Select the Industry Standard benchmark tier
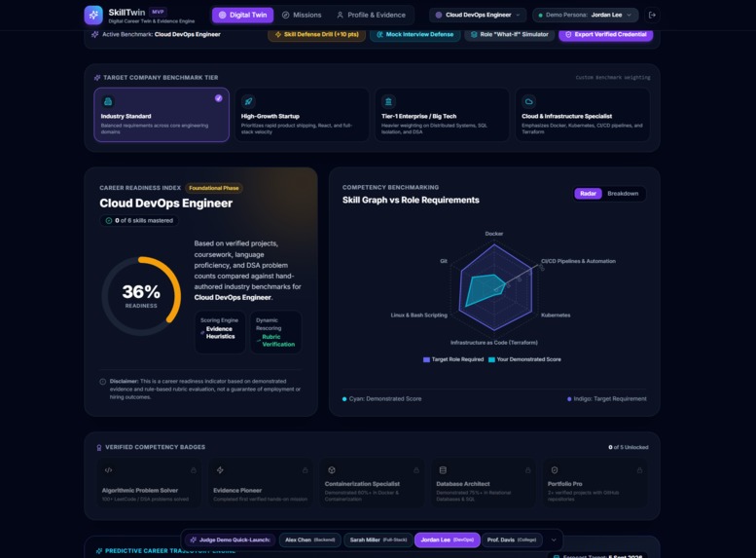 [162, 115]
